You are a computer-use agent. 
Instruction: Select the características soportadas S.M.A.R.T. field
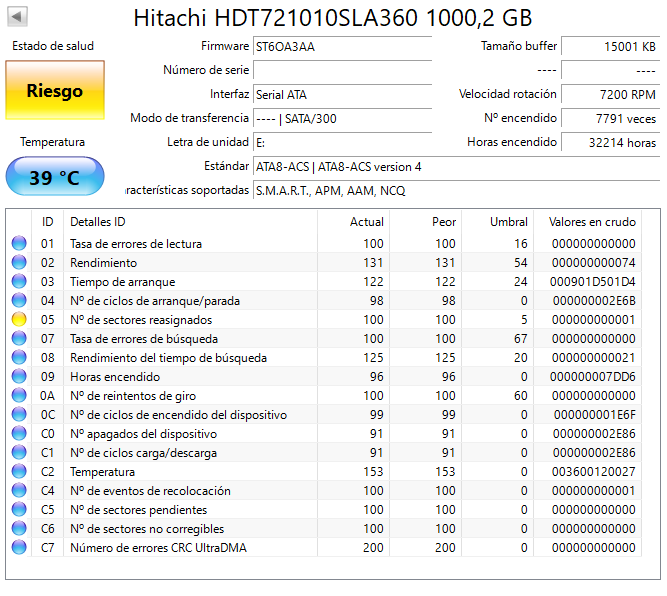click(456, 191)
